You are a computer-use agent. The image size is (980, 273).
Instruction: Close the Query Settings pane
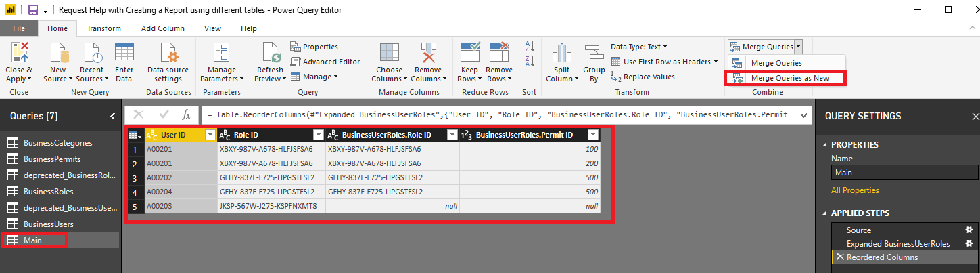975,117
